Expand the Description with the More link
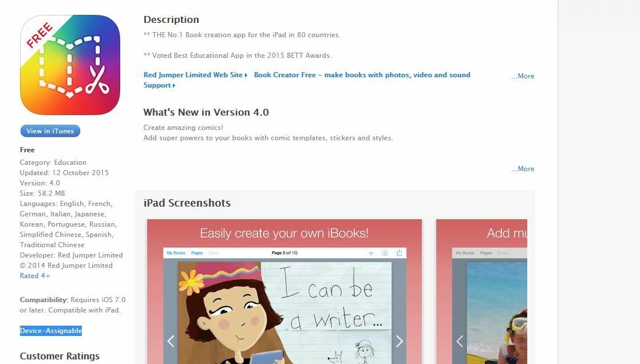The height and width of the screenshot is (364, 640). (x=523, y=76)
